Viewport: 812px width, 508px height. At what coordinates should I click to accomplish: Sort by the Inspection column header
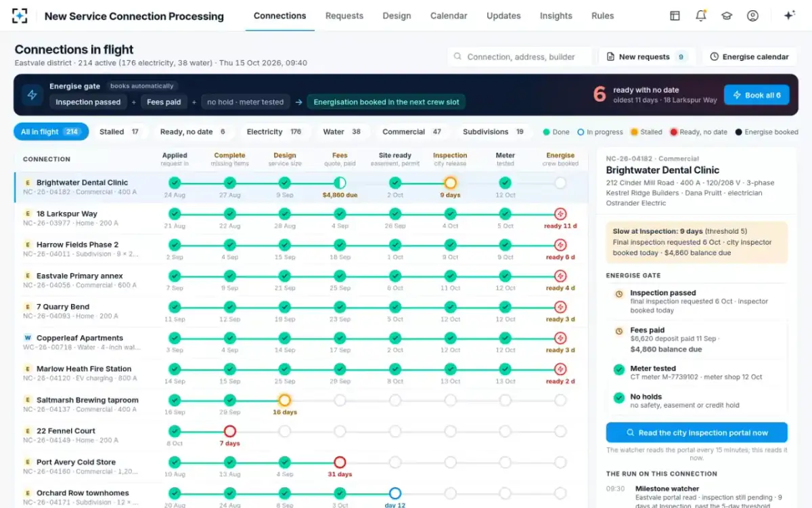click(450, 159)
